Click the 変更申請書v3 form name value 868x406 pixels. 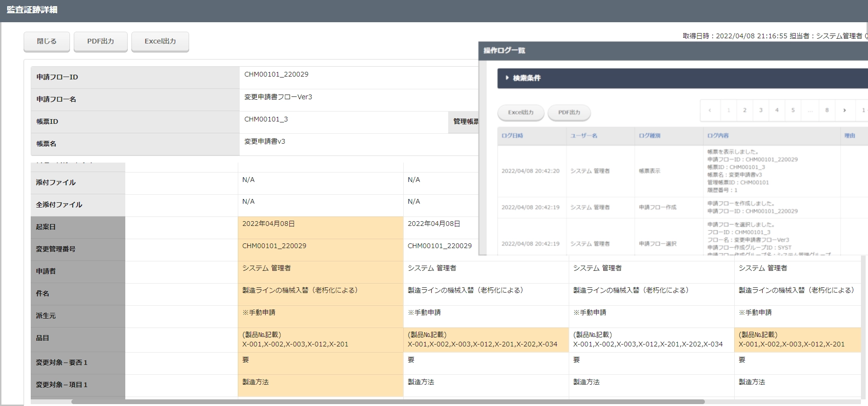[x=264, y=141]
